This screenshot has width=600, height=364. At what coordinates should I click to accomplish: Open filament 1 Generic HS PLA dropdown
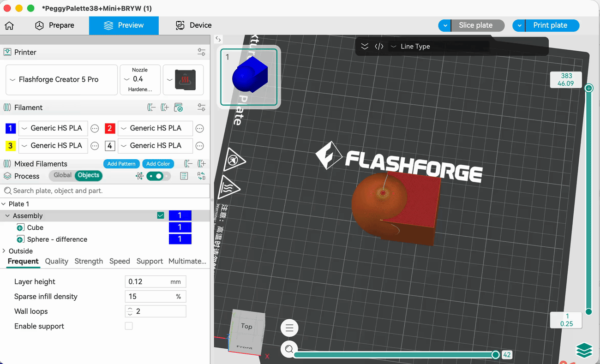pyautogui.click(x=53, y=128)
